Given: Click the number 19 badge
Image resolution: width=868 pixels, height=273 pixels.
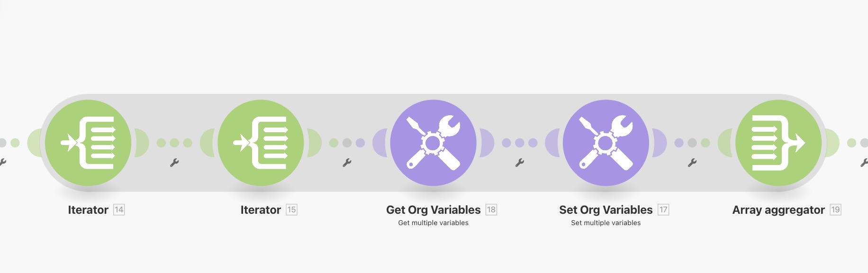Looking at the screenshot, I should pyautogui.click(x=835, y=209).
